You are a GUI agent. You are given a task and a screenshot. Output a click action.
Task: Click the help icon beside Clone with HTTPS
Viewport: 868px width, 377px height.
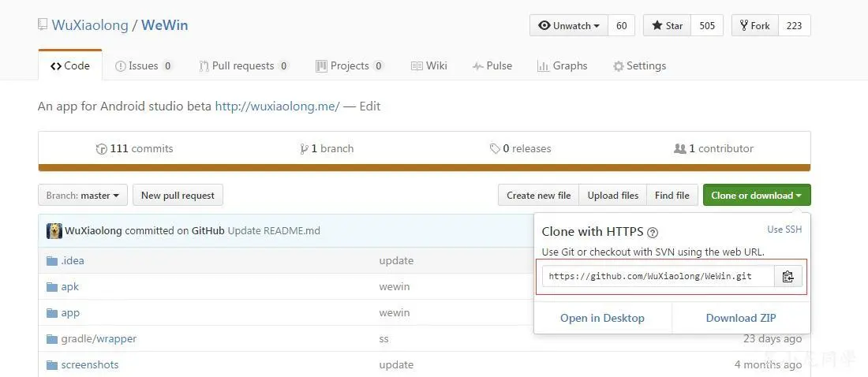point(653,233)
